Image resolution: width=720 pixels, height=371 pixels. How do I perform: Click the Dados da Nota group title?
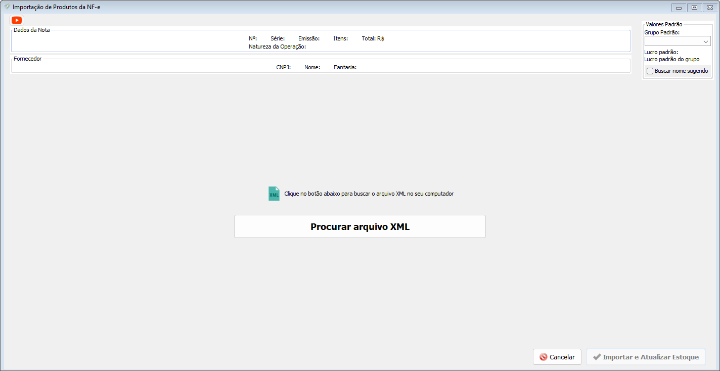[x=32, y=30]
